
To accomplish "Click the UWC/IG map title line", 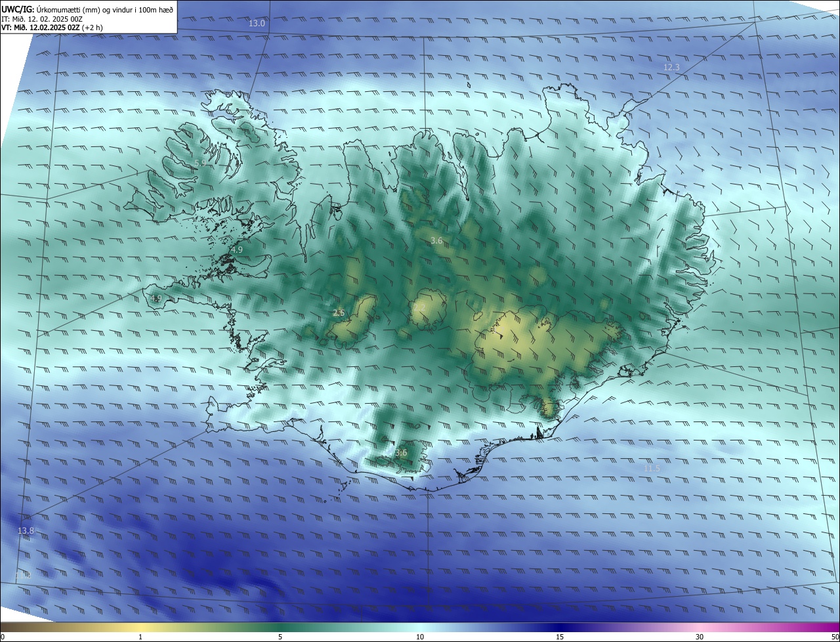I will pos(87,9).
